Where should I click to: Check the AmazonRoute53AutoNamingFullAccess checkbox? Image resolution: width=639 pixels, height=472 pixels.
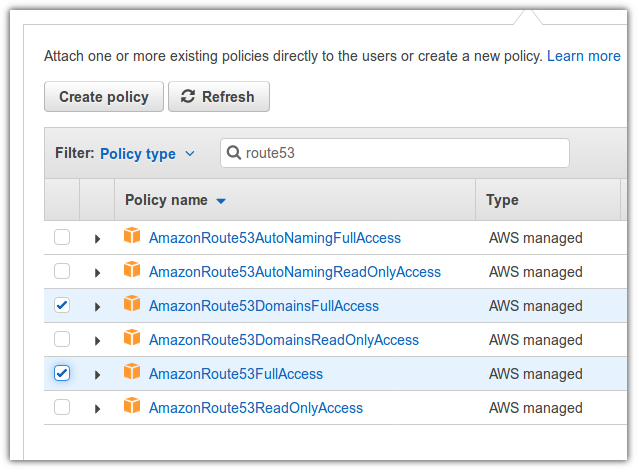coord(62,237)
